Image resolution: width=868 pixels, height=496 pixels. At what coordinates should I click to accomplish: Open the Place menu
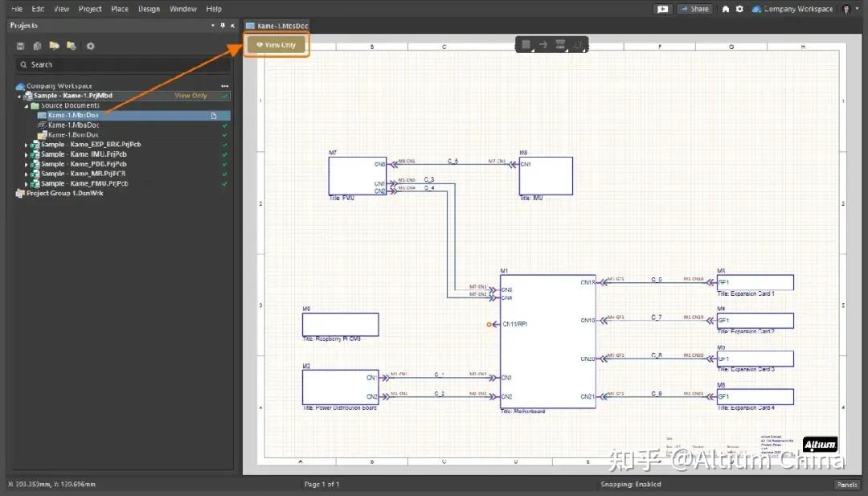120,9
